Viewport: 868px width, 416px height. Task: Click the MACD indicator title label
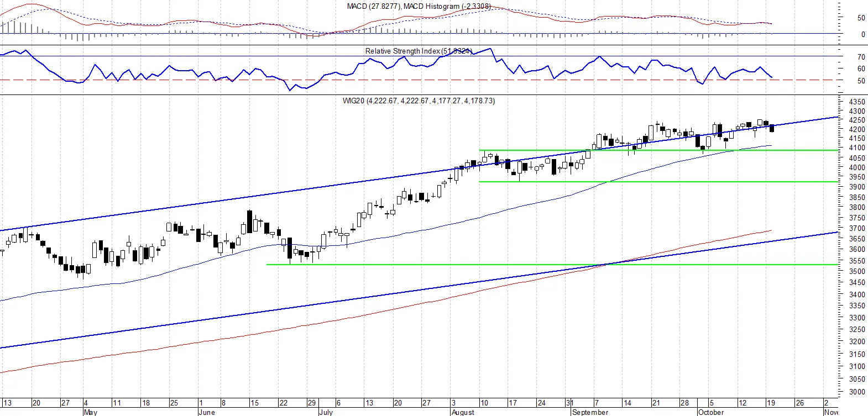click(419, 6)
